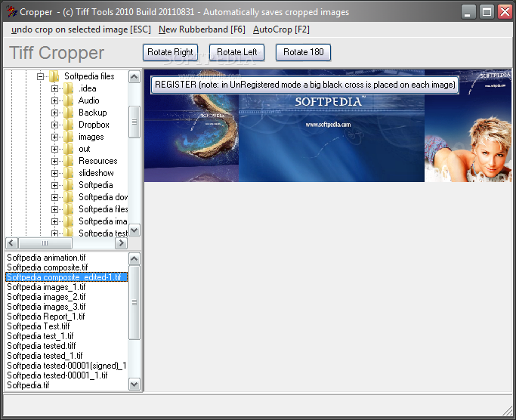Click the Dropbox folder icon
The width and height of the screenshot is (516, 420).
coord(68,125)
